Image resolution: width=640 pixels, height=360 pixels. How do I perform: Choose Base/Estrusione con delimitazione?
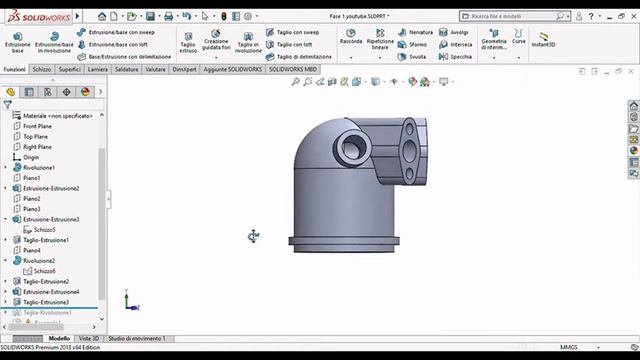tap(124, 57)
